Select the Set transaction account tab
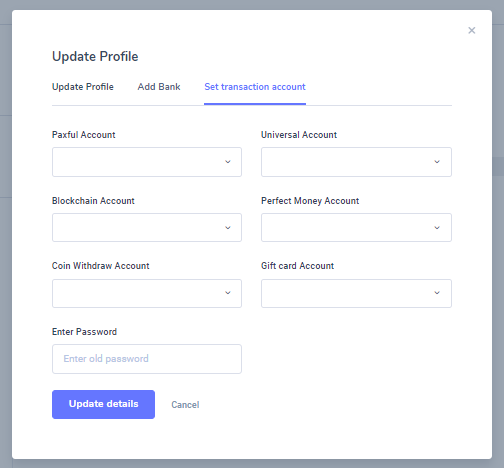504x468 pixels. (x=255, y=87)
